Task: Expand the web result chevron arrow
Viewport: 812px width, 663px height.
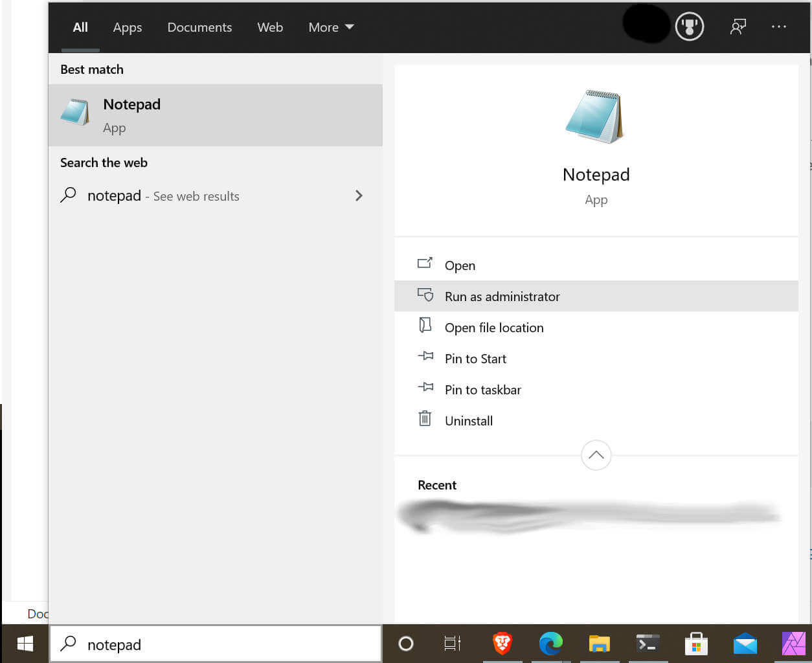Action: (359, 196)
